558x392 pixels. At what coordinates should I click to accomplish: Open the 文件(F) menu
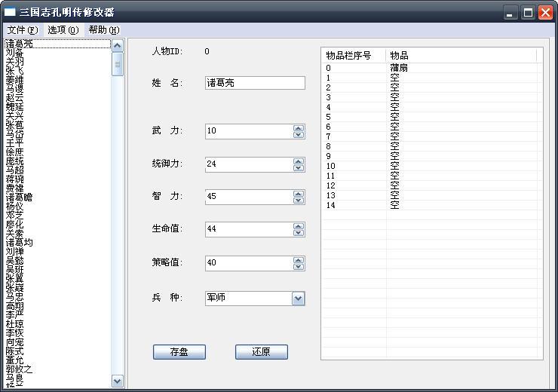[22, 30]
